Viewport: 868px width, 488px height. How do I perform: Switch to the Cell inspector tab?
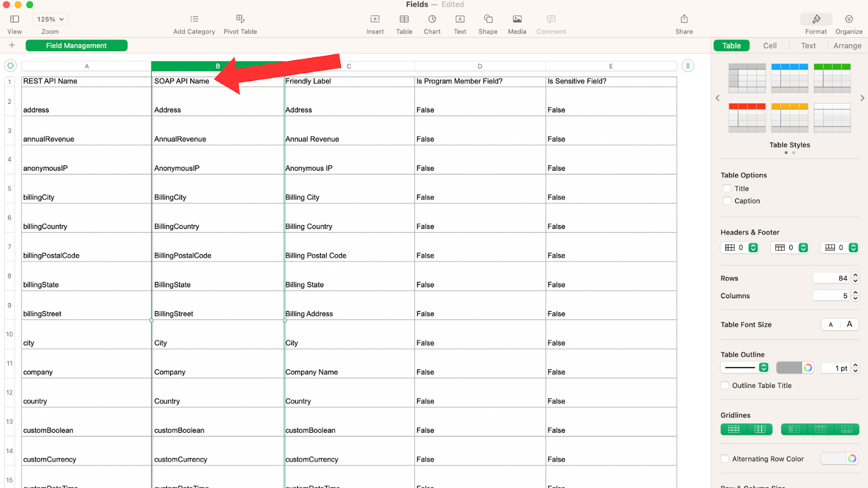coord(770,46)
